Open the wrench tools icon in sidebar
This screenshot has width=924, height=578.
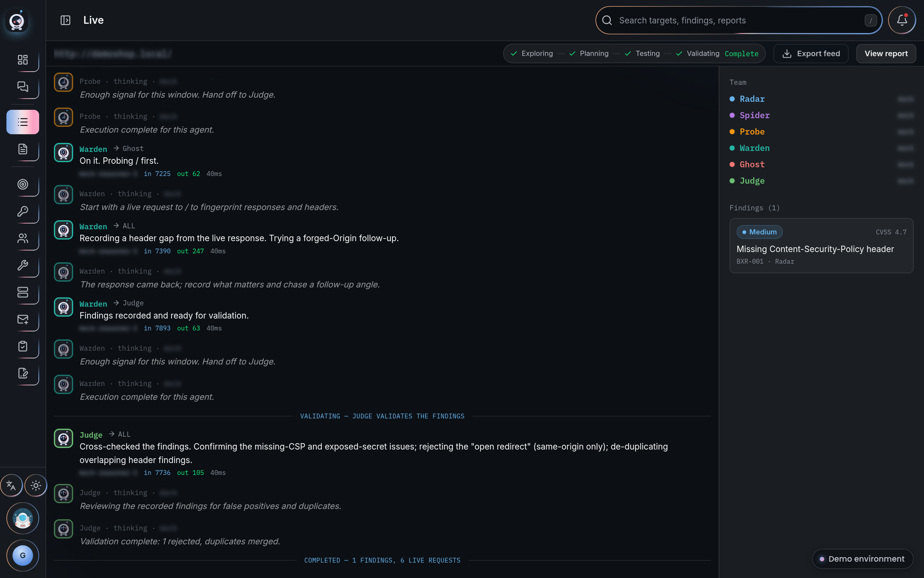click(x=22, y=265)
